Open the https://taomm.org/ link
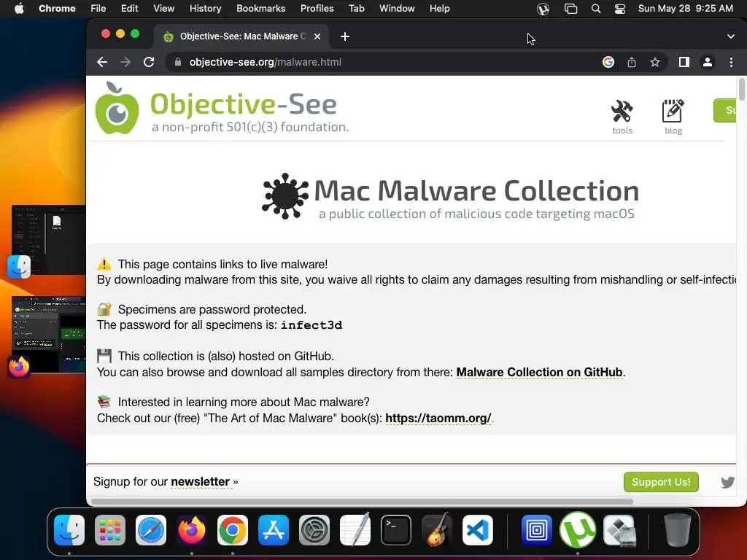 (438, 418)
